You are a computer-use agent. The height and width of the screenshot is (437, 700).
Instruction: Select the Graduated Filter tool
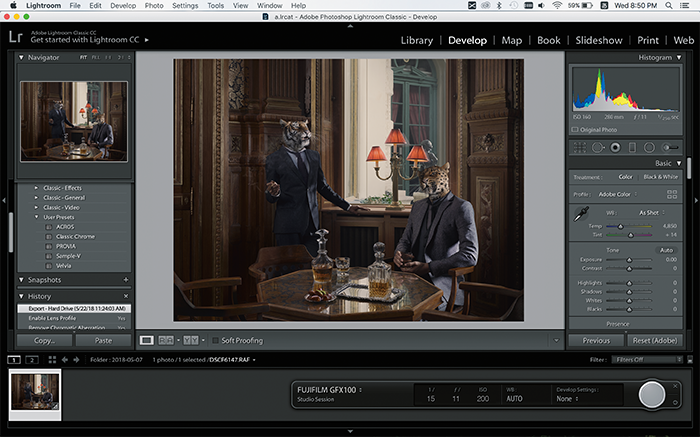coord(633,146)
